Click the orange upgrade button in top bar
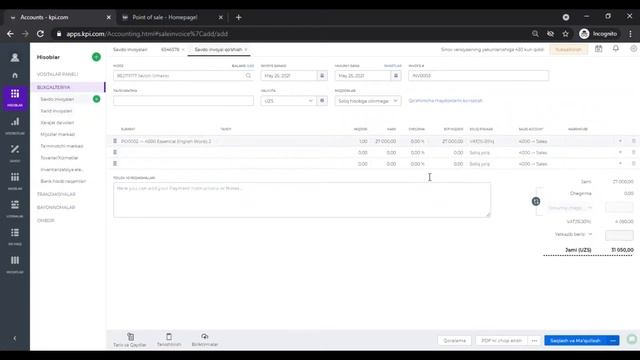640x360 pixels. pyautogui.click(x=569, y=49)
